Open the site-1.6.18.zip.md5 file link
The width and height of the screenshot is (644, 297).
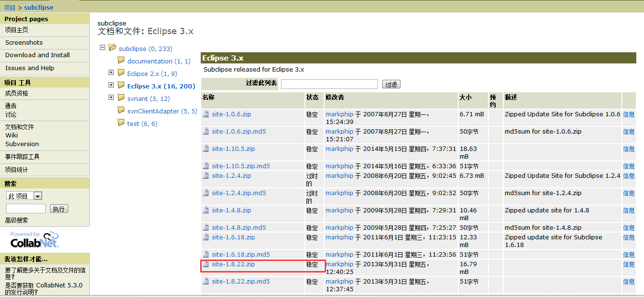click(x=241, y=255)
